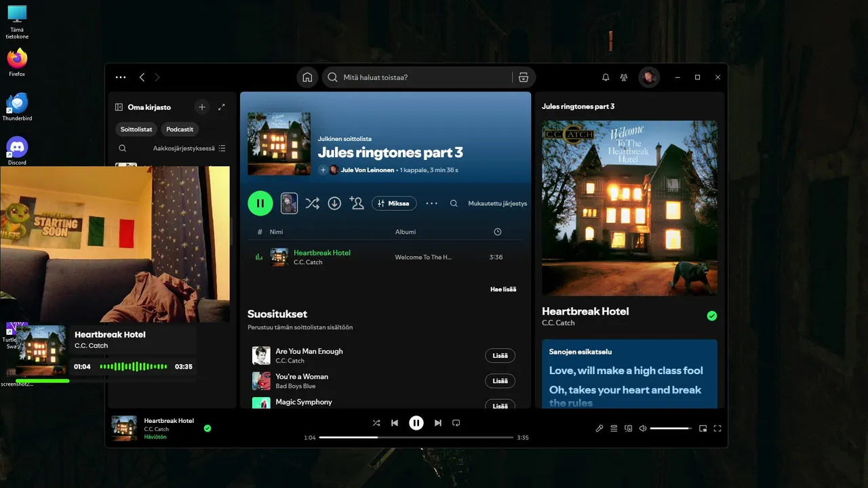Click the Jules ringtones part 3 cover art
868x488 pixels.
(x=279, y=144)
